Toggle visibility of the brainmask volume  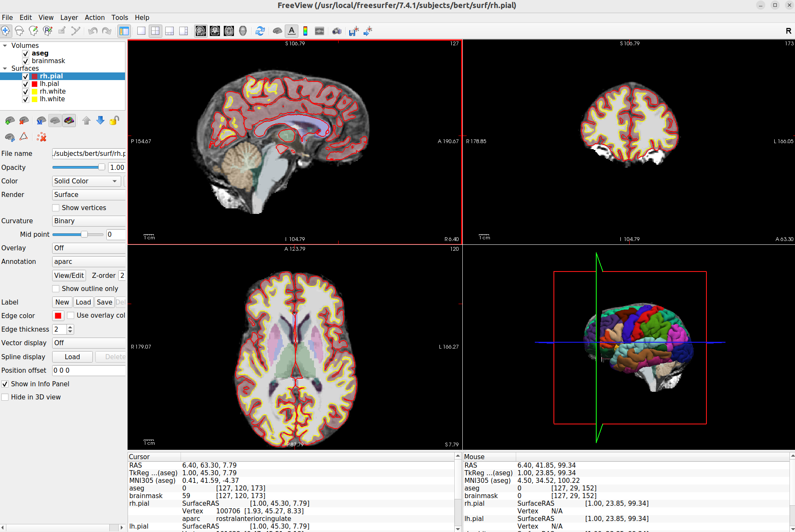click(25, 61)
